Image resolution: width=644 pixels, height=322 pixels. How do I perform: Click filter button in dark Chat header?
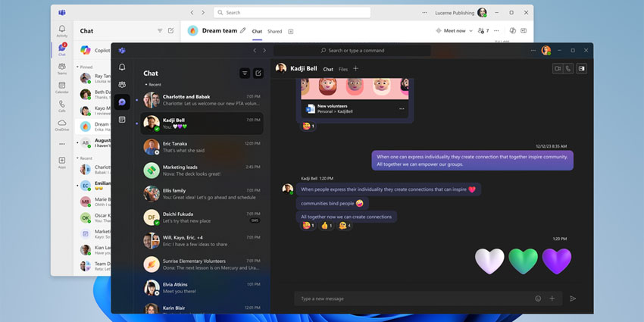click(x=245, y=73)
